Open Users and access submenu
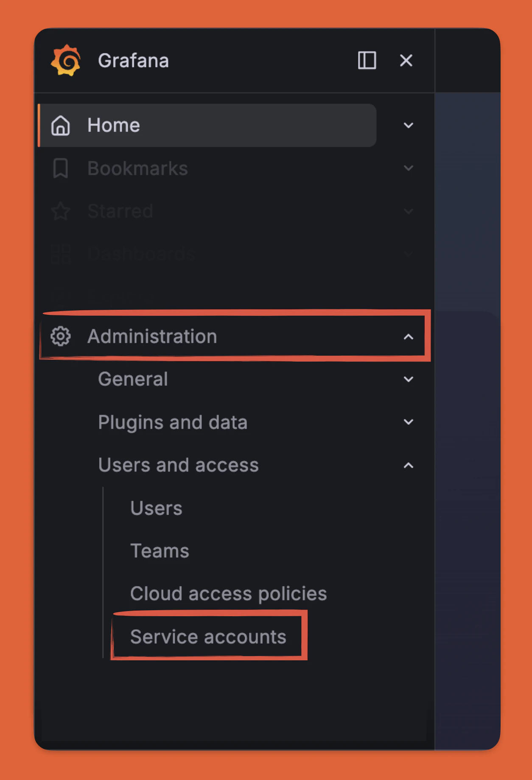The height and width of the screenshot is (780, 532). coord(178,465)
